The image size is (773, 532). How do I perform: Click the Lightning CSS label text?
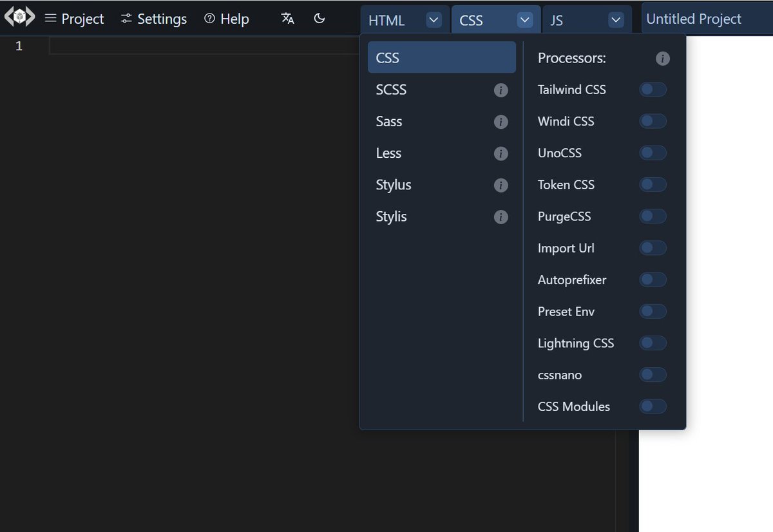[576, 343]
